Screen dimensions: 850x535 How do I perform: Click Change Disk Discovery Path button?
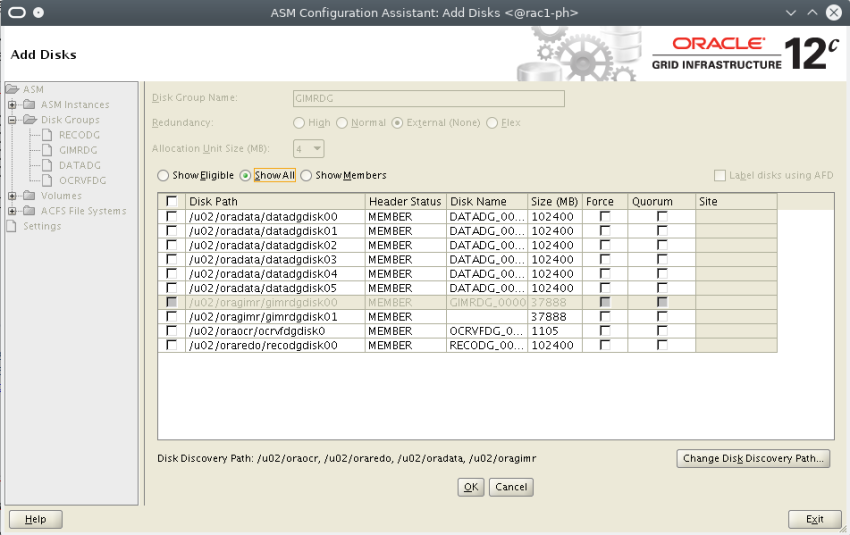pyautogui.click(x=753, y=458)
